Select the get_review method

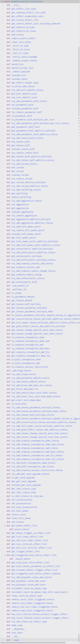point(17,171)
